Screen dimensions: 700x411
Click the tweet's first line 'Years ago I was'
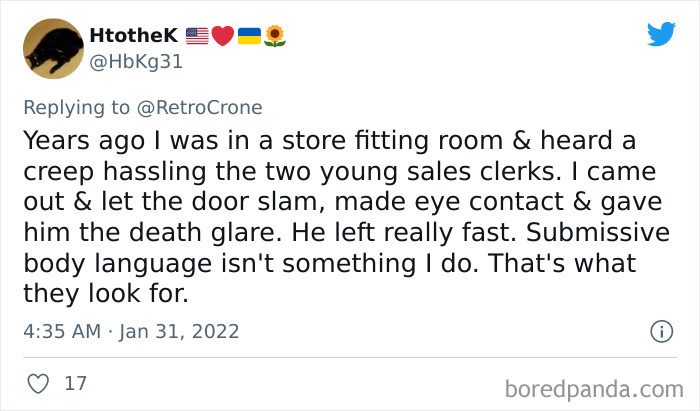coord(121,141)
